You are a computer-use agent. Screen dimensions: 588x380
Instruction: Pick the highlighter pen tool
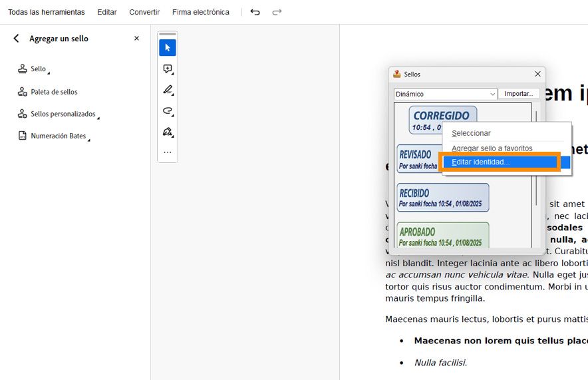click(x=167, y=90)
